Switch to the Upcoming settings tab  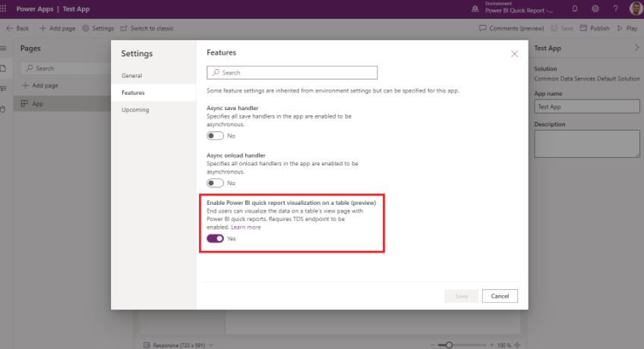tap(135, 110)
